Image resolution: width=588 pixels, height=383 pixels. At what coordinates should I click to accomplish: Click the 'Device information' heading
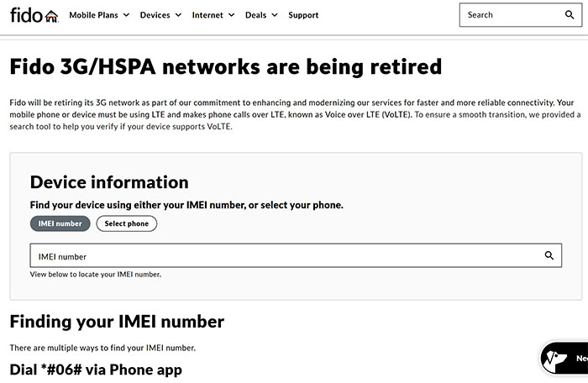pos(109,182)
